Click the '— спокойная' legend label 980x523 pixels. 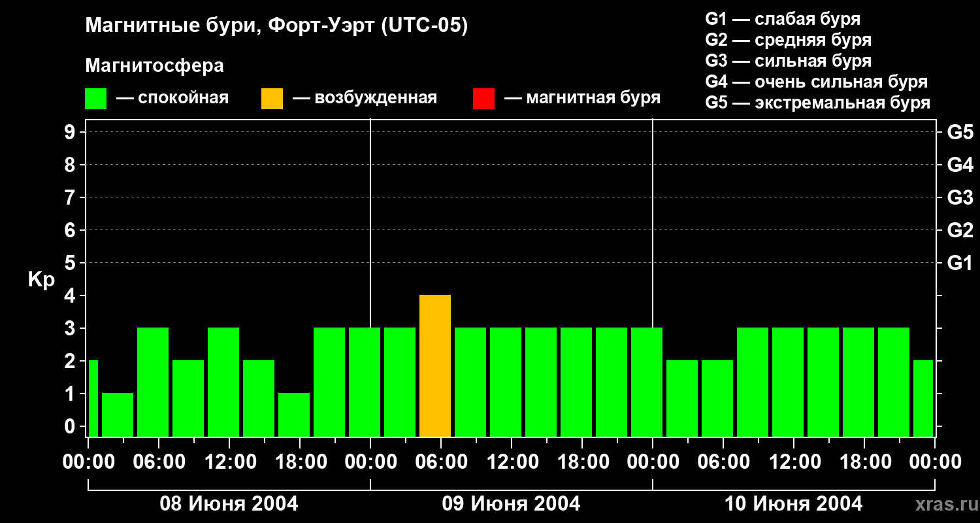pos(172,98)
